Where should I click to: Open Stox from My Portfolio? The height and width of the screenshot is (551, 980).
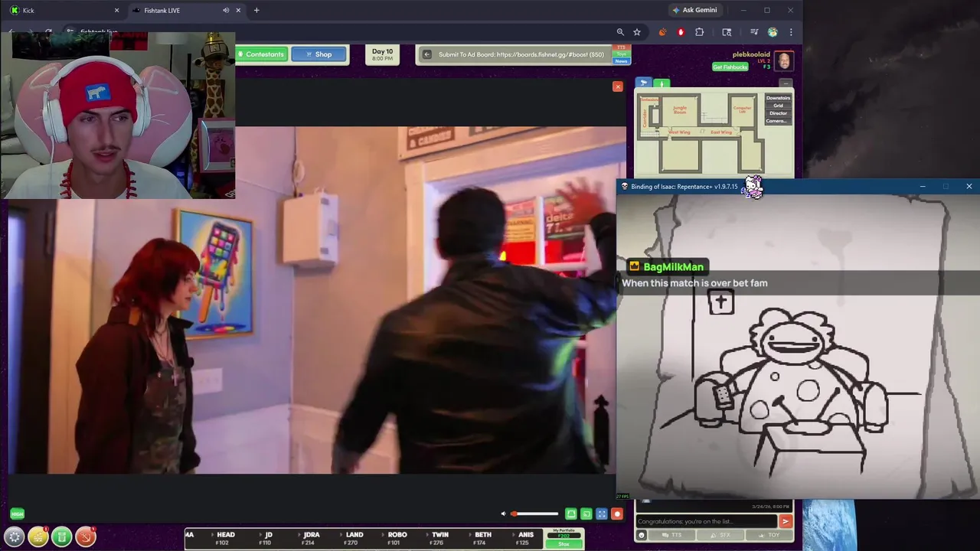point(563,543)
